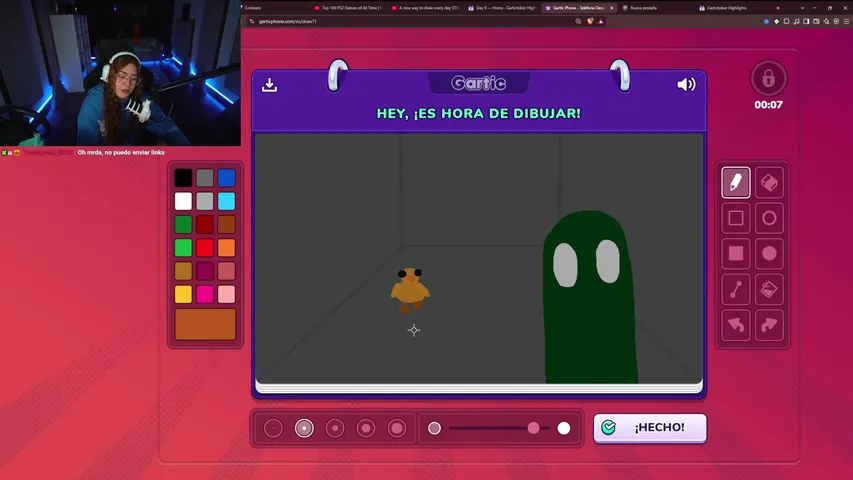Pick the white color swatch

pyautogui.click(x=183, y=201)
